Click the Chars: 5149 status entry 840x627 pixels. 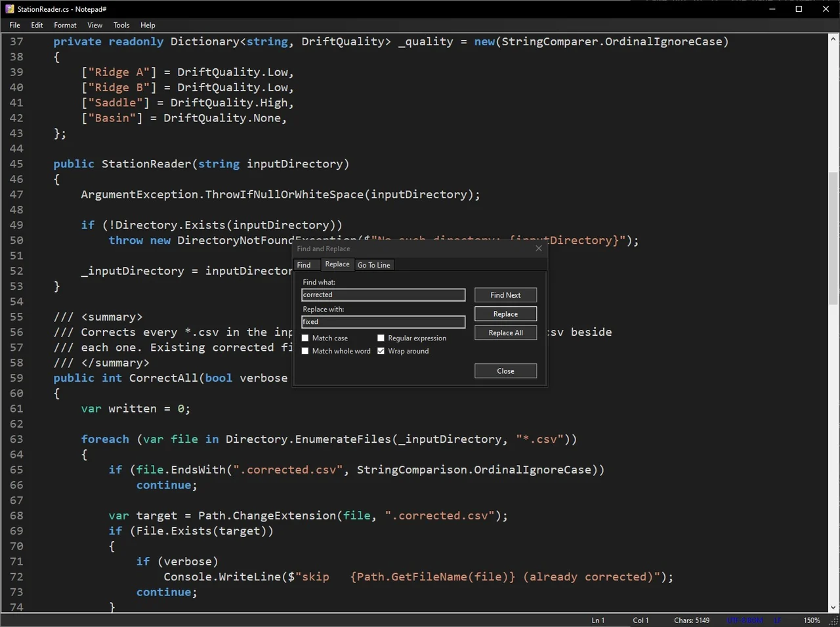tap(692, 620)
